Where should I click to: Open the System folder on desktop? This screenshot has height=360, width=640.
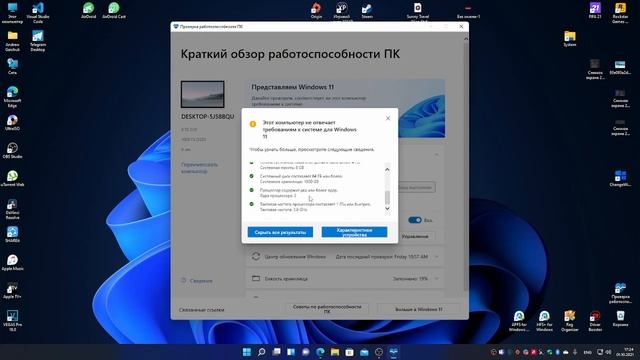pyautogui.click(x=570, y=38)
